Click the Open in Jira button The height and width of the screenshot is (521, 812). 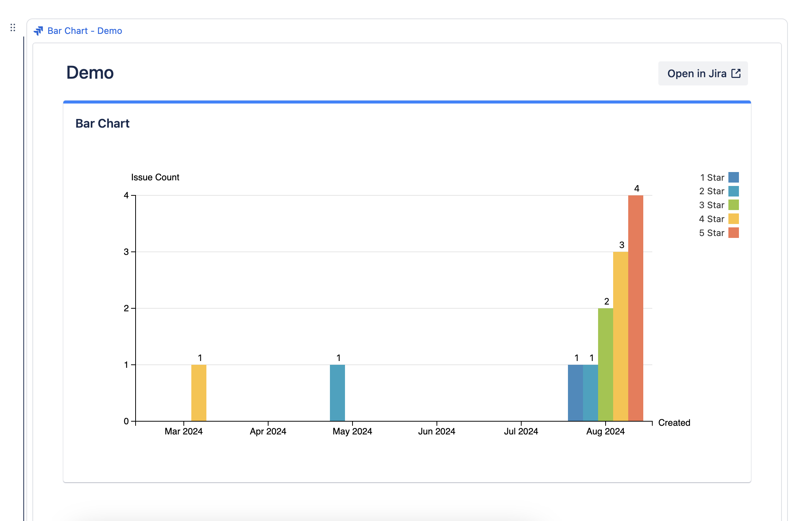(702, 73)
